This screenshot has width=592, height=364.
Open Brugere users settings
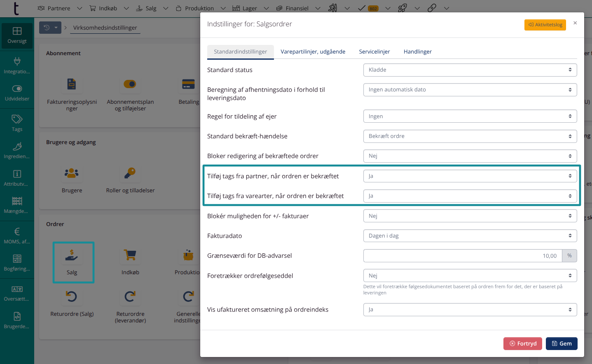point(72,173)
